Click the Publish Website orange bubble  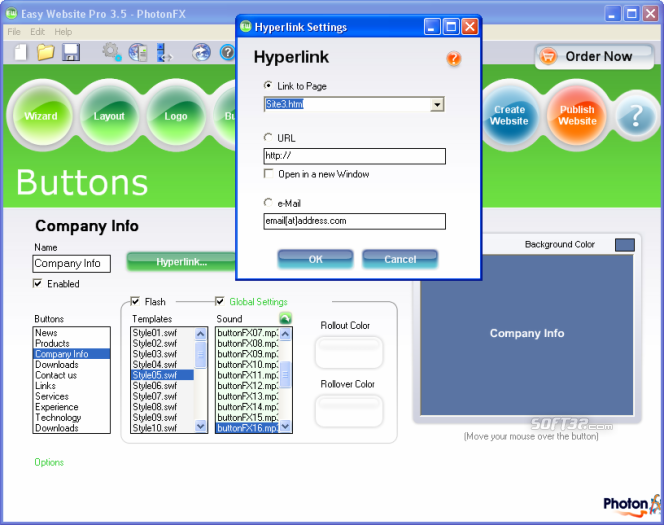[577, 115]
